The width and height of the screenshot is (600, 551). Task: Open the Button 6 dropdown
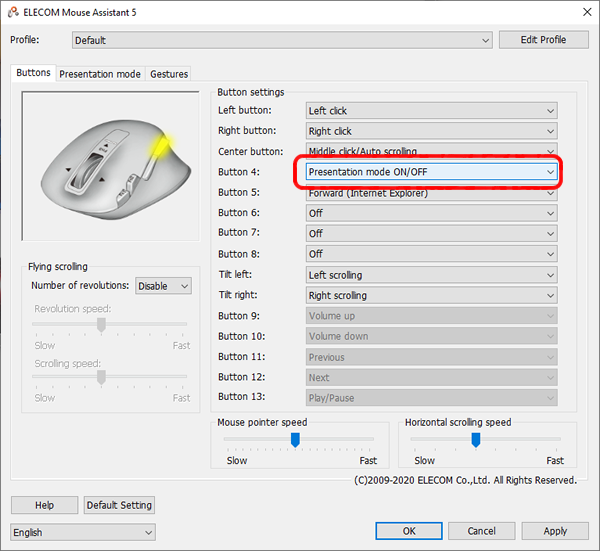(431, 213)
